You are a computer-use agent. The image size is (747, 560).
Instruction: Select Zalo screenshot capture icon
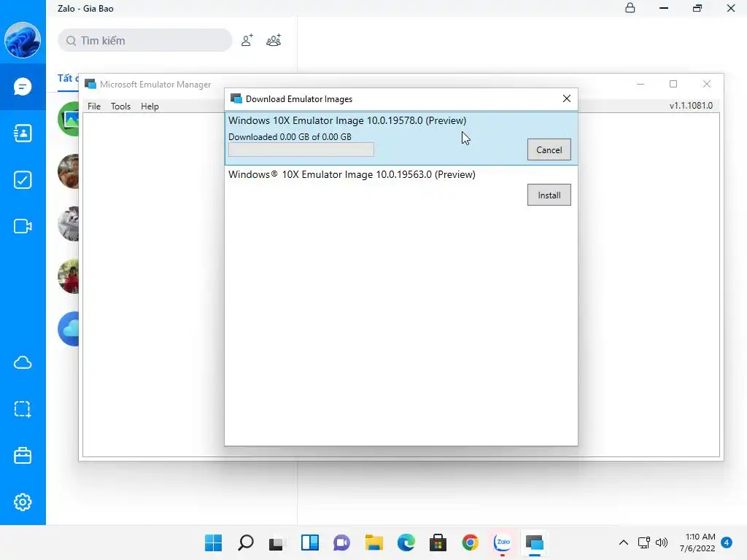coord(23,409)
